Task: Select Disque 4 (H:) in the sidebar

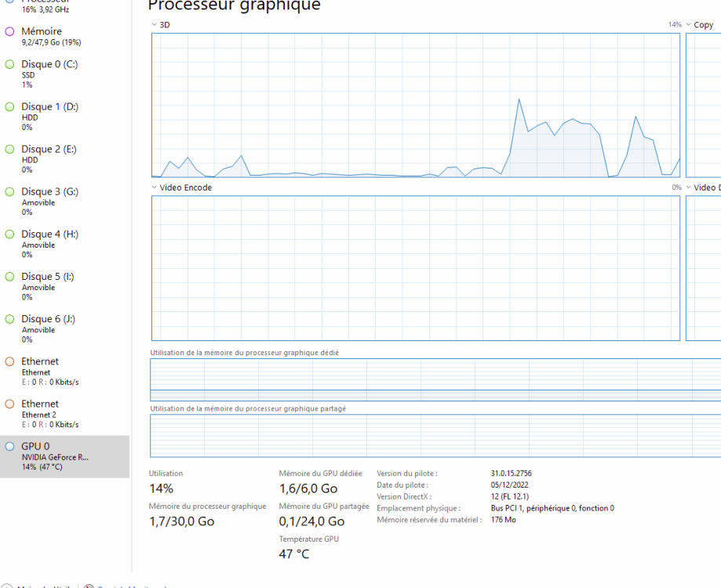Action: (64, 244)
